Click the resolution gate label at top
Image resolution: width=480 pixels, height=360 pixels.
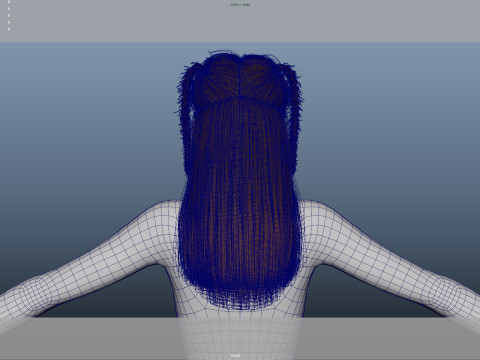pos(240,5)
